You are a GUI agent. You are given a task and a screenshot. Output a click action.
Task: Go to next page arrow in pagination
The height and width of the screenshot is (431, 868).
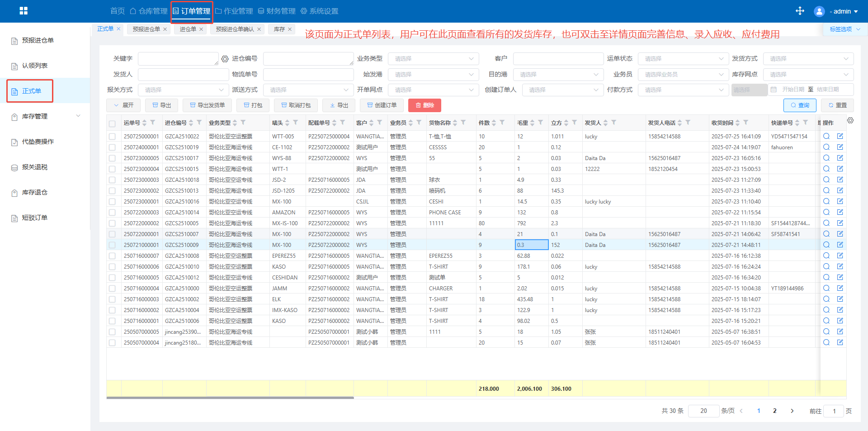tap(792, 411)
